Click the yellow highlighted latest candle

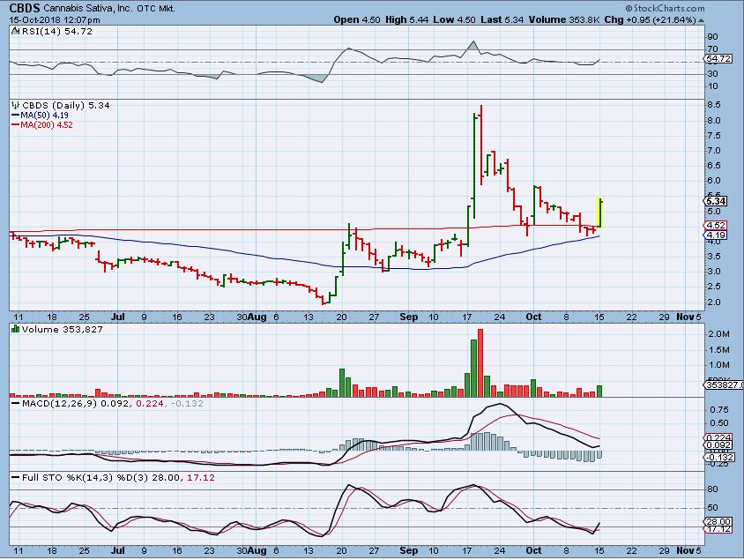click(x=599, y=212)
